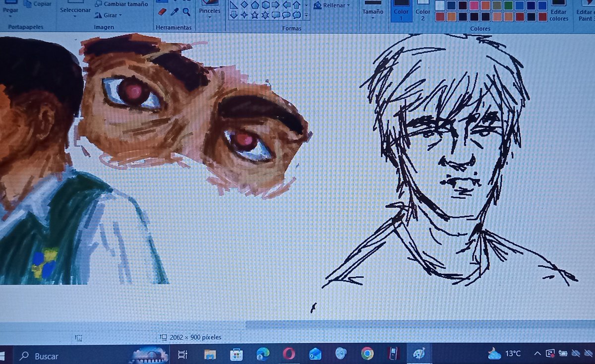Pick the six-point star shape
595x364 pixels.
[265, 15]
